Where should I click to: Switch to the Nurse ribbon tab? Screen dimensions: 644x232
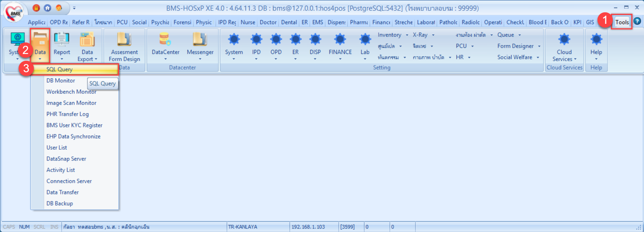[248, 22]
